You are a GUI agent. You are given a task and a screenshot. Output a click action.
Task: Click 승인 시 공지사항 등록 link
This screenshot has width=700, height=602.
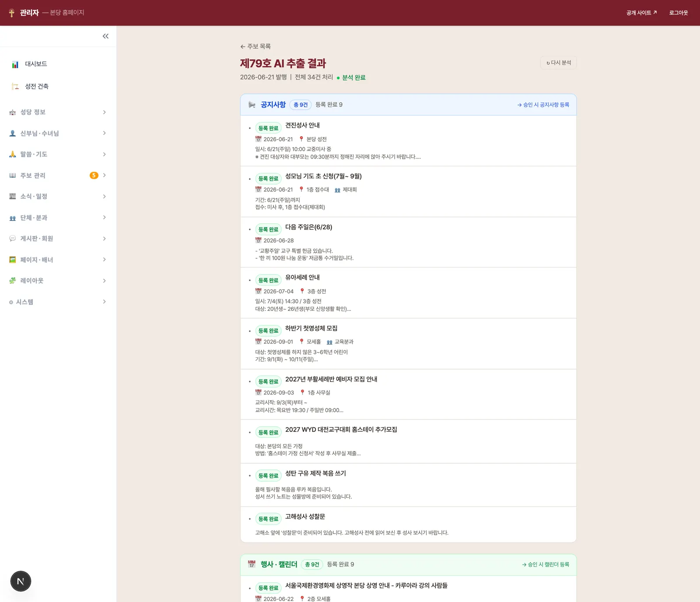tap(543, 105)
